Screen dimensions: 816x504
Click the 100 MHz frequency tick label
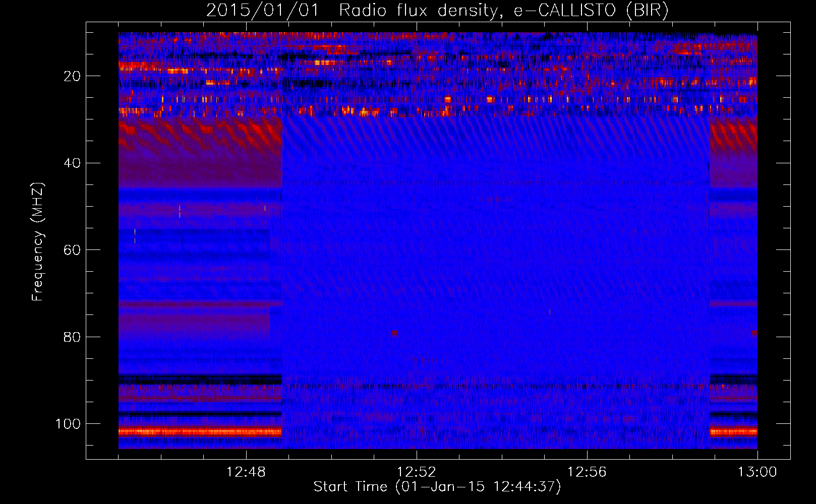tap(68, 424)
